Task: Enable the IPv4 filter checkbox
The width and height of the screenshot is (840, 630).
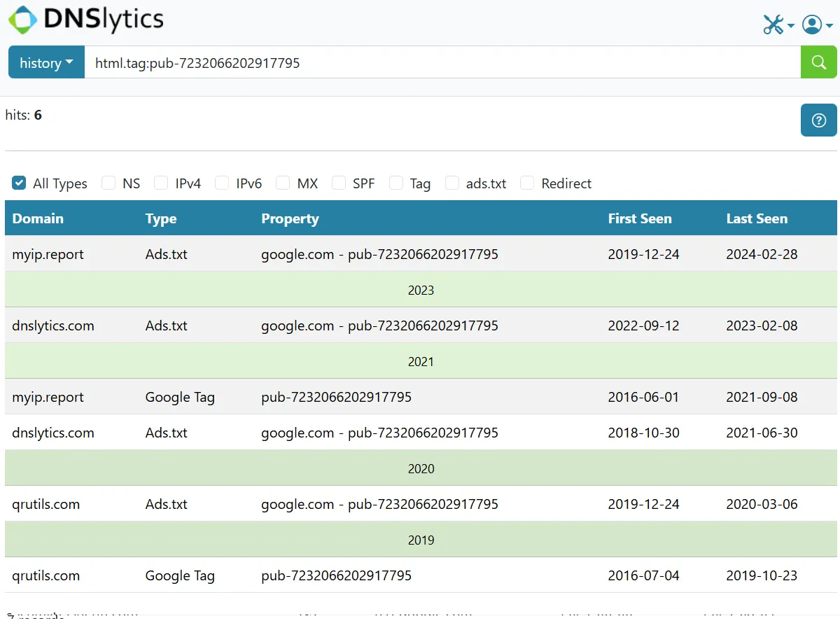Action: [161, 183]
